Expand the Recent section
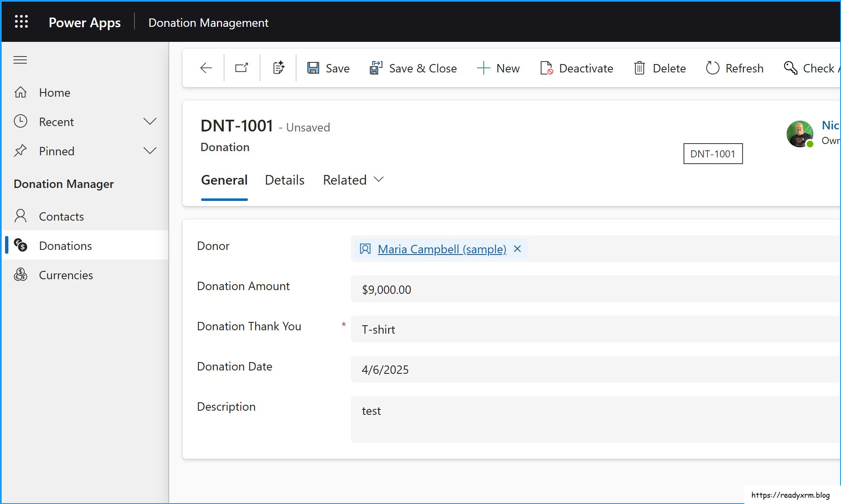The image size is (841, 504). (x=150, y=122)
